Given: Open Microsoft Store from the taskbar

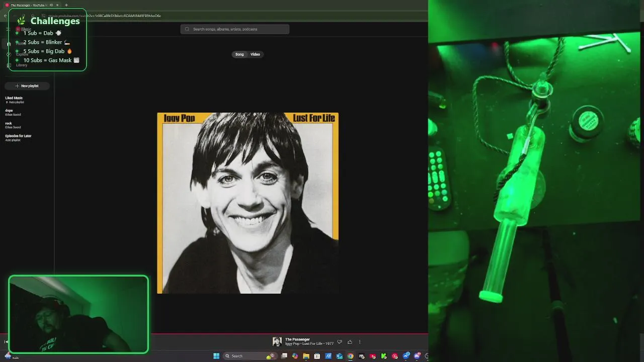Looking at the screenshot, I should pos(317,356).
